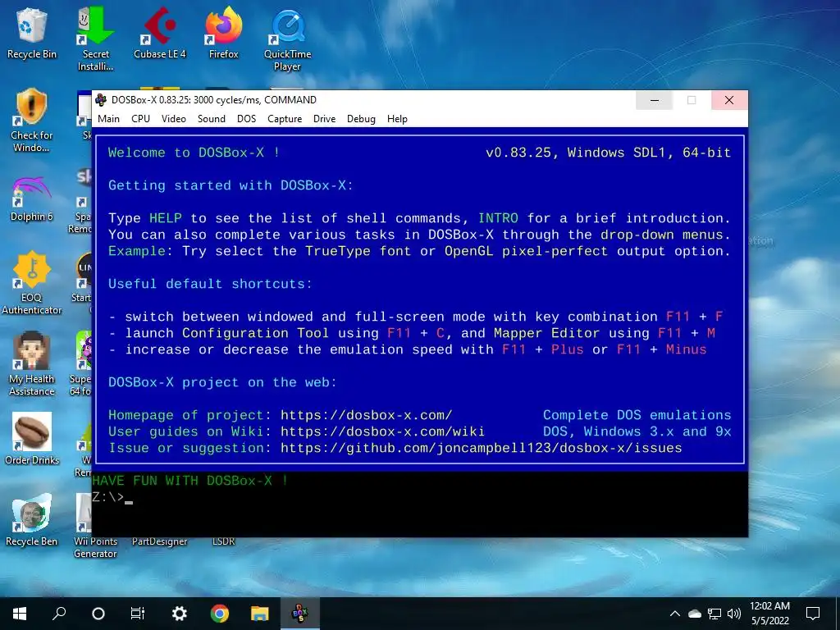Click the 'Getting started with DOSBox-X:' line
This screenshot has height=630, width=840.
coord(231,185)
